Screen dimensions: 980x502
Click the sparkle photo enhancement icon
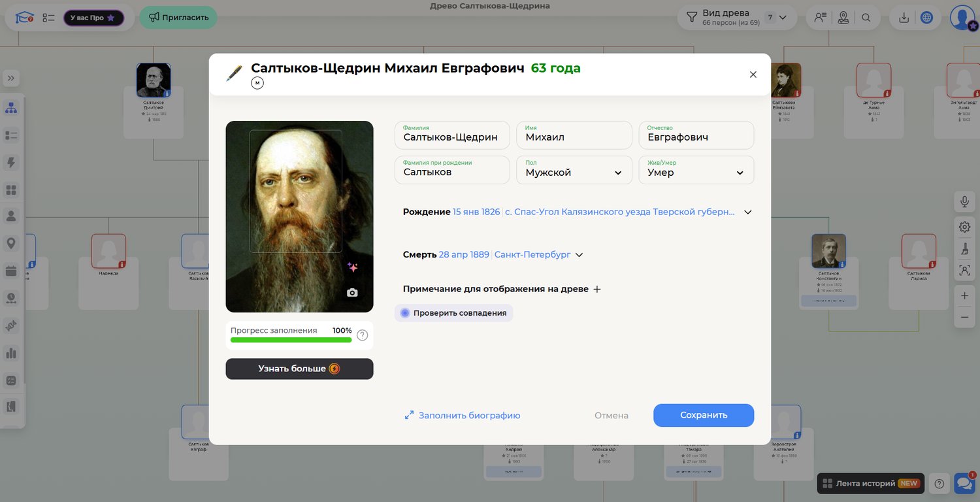[352, 267]
